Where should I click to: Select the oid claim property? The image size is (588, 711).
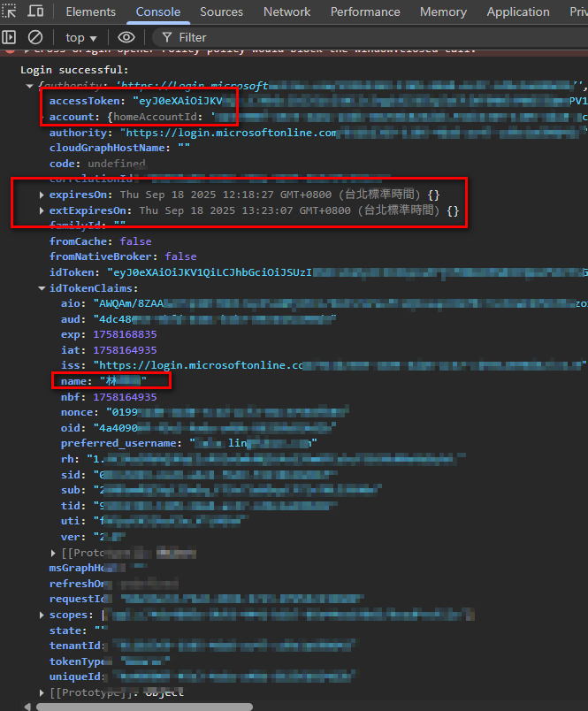click(x=72, y=428)
